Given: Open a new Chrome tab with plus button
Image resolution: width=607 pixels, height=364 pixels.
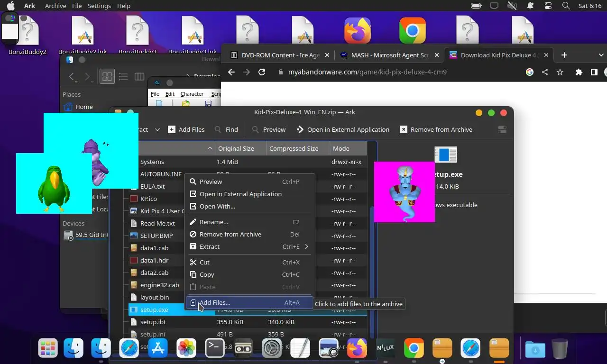Looking at the screenshot, I should pos(564,55).
